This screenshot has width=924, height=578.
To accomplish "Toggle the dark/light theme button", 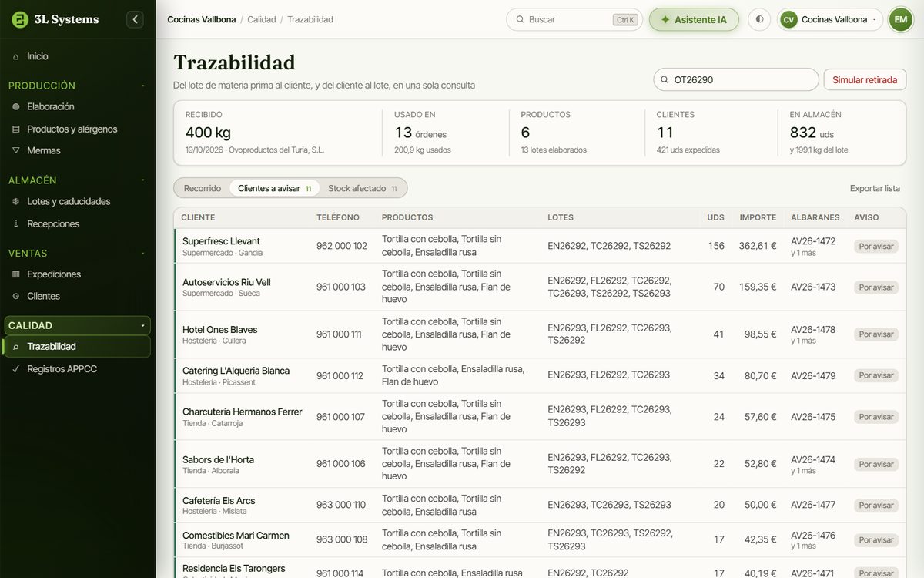I will 760,19.
